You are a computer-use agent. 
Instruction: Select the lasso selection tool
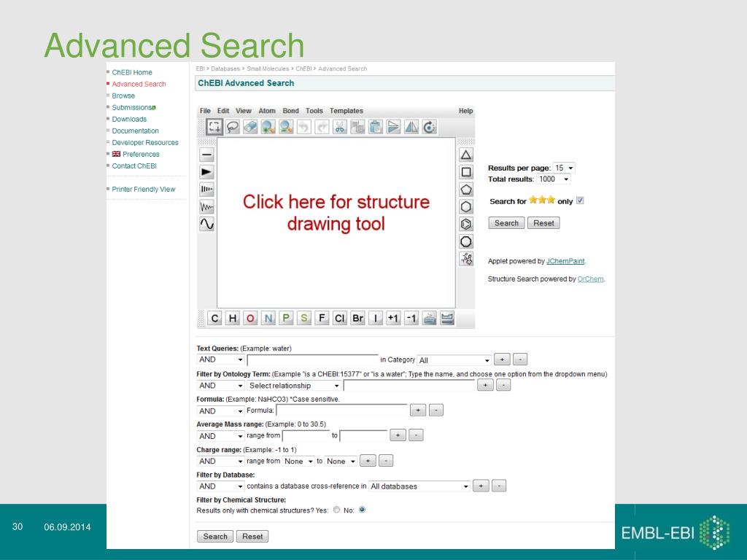tap(232, 127)
